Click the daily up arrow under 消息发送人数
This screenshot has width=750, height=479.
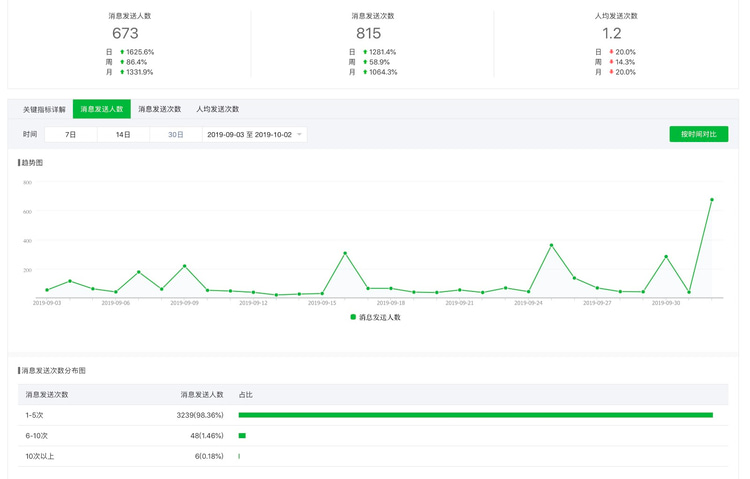tap(122, 52)
